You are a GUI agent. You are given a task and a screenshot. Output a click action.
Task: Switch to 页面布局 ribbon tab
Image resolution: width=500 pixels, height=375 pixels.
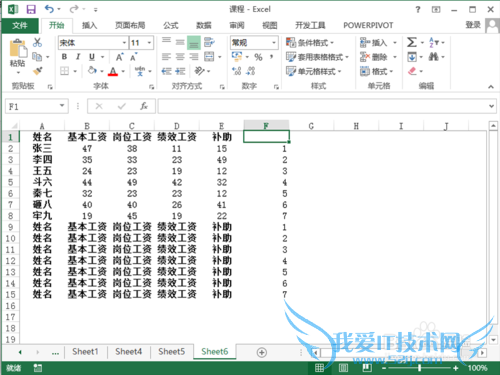point(130,25)
